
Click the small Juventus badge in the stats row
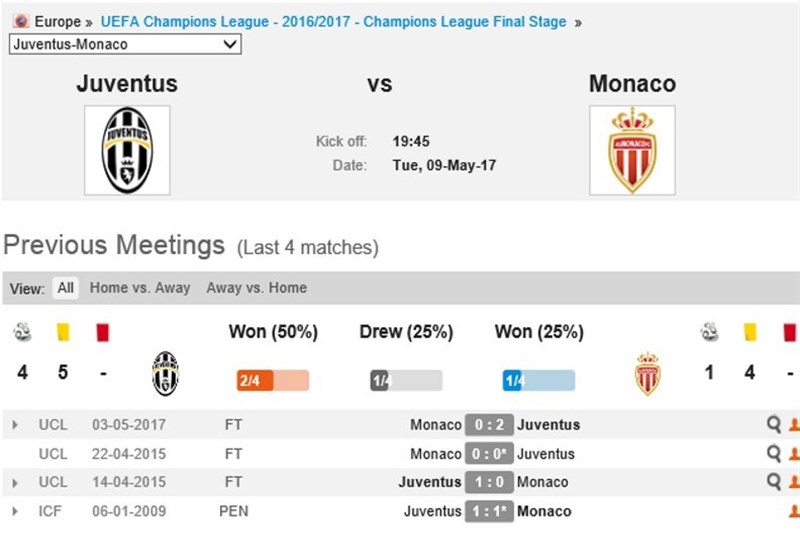[x=165, y=373]
